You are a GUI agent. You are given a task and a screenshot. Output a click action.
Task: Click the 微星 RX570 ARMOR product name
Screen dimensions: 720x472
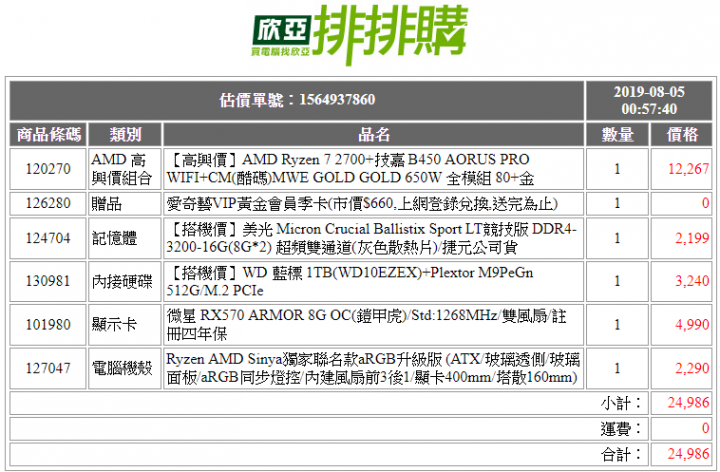366,325
